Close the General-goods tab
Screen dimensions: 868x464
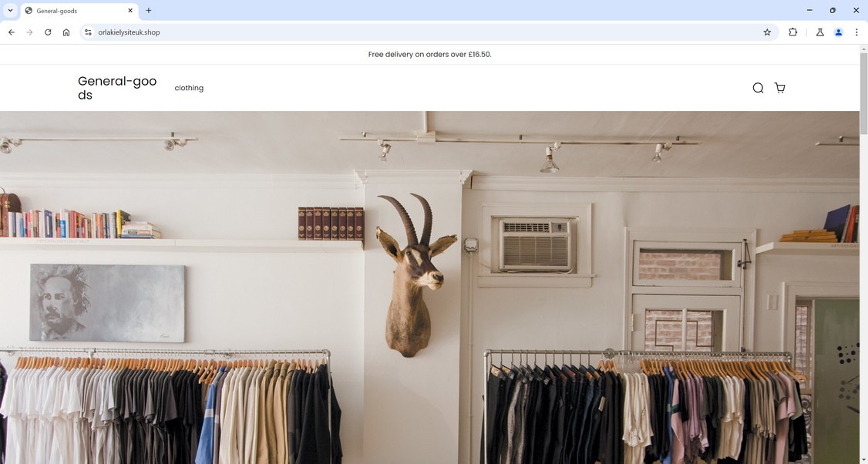(x=130, y=11)
